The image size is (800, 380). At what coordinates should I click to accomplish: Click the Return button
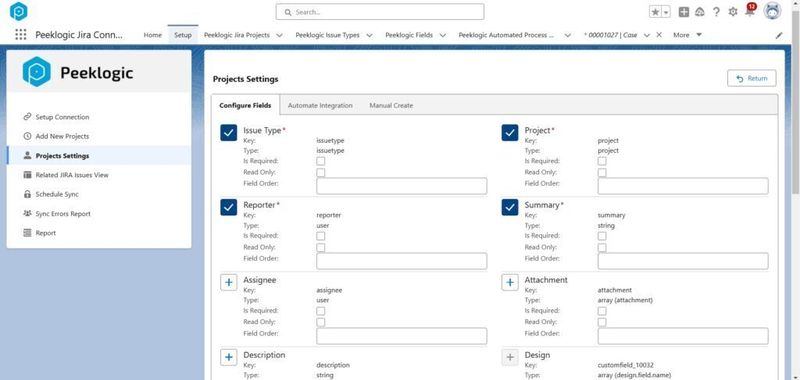752,78
